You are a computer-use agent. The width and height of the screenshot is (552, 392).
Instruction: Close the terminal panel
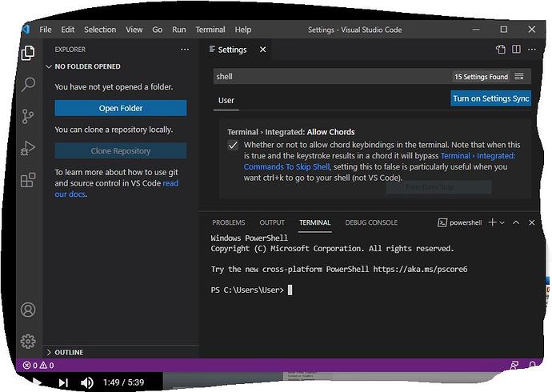(531, 222)
